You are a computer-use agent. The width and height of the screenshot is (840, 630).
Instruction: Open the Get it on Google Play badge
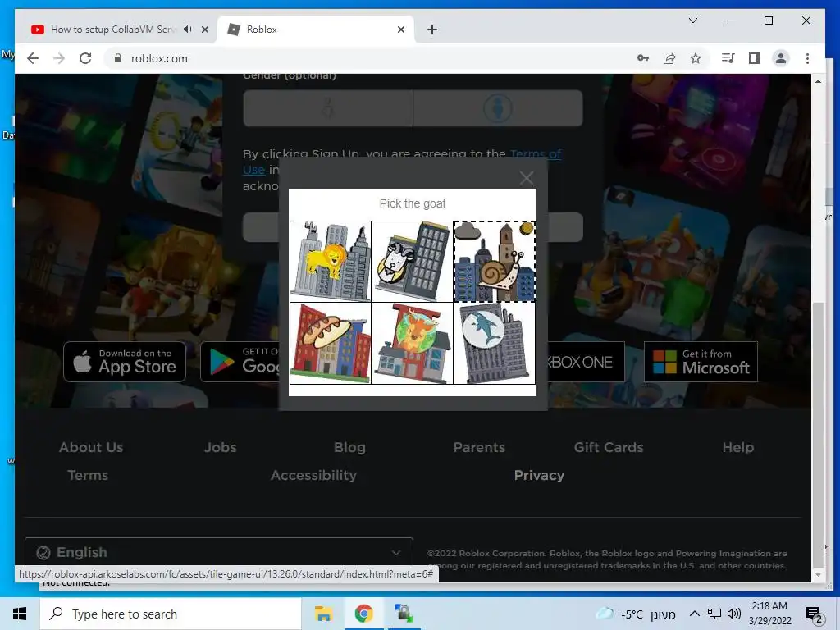tap(240, 362)
